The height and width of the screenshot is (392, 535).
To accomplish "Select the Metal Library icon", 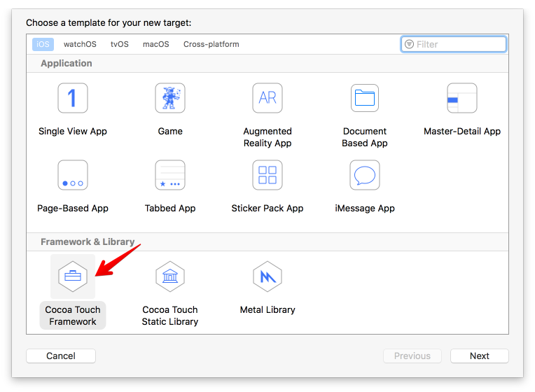I will (267, 276).
